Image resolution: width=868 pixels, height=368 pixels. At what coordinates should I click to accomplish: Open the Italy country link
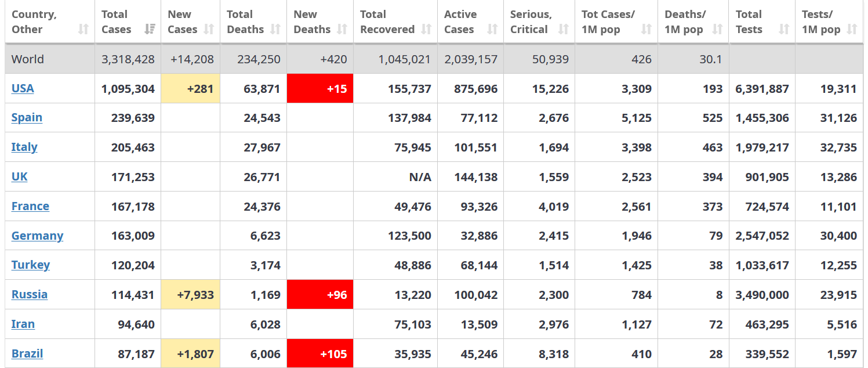click(x=24, y=147)
